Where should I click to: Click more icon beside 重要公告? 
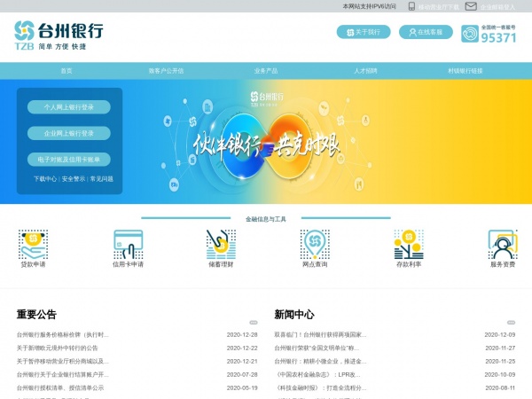[254, 323]
